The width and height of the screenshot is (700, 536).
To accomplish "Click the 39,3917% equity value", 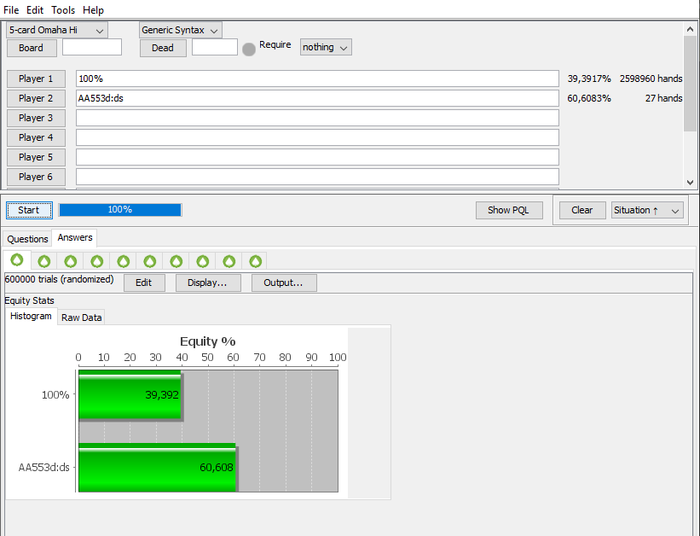I will tap(589, 79).
